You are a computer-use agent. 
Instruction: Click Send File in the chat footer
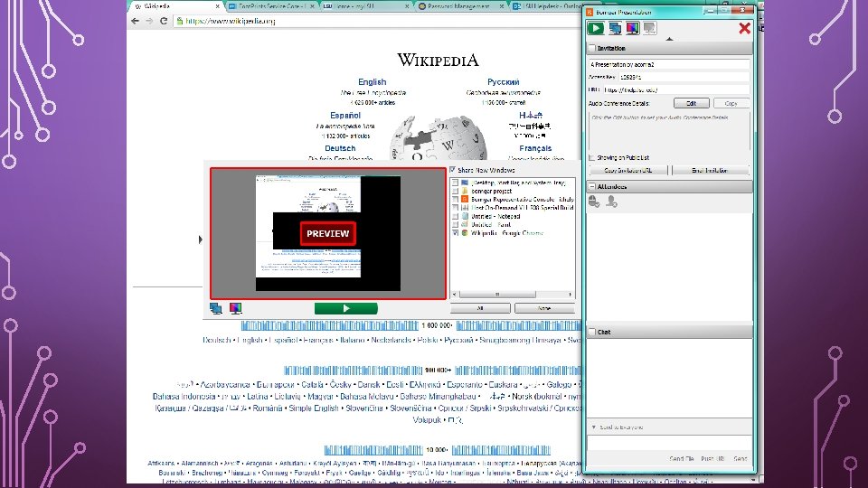click(x=682, y=459)
